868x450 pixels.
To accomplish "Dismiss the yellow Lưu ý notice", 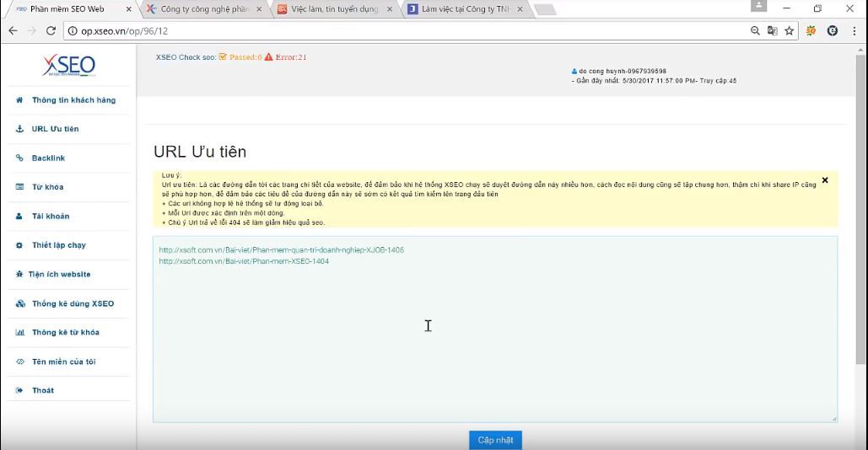I will 825,180.
